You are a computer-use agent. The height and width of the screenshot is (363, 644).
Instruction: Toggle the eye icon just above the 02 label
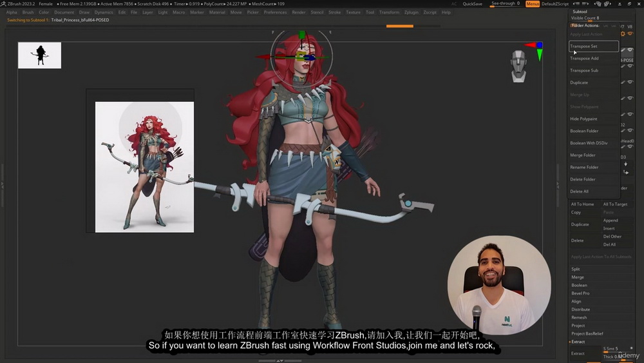pyautogui.click(x=630, y=114)
